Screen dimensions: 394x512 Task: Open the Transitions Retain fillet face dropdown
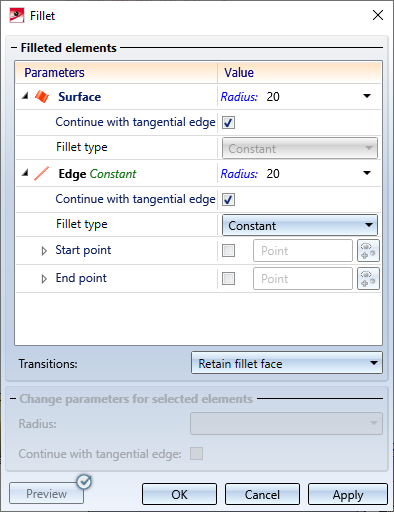tap(287, 363)
